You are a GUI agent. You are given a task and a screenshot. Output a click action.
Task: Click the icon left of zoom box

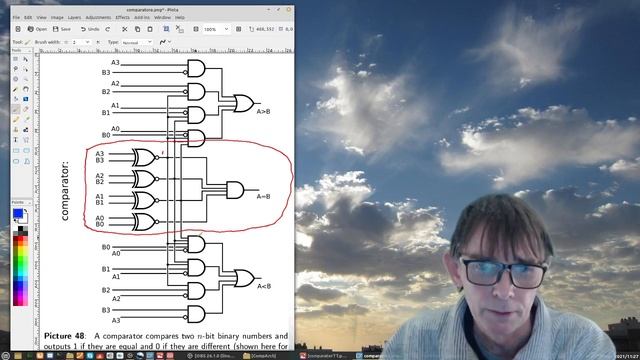click(x=196, y=29)
